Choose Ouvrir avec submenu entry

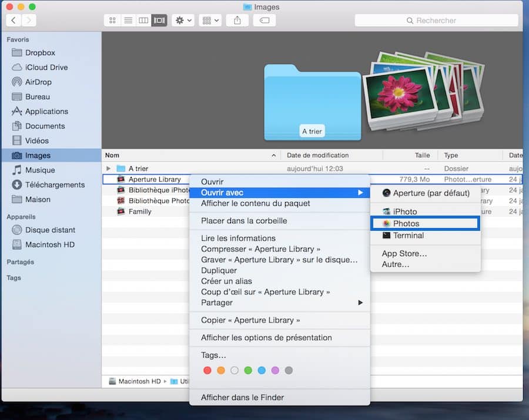(x=280, y=193)
